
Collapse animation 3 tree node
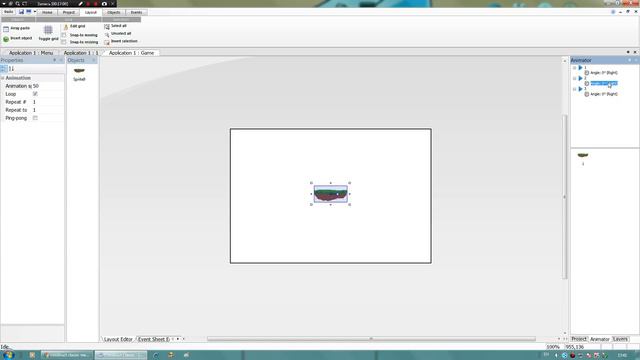[574, 89]
